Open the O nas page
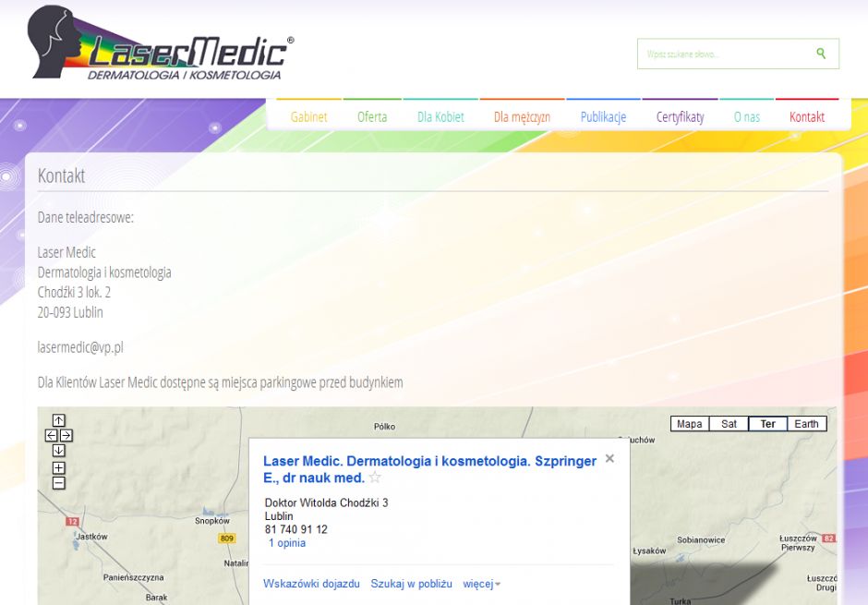The width and height of the screenshot is (868, 605). (747, 116)
